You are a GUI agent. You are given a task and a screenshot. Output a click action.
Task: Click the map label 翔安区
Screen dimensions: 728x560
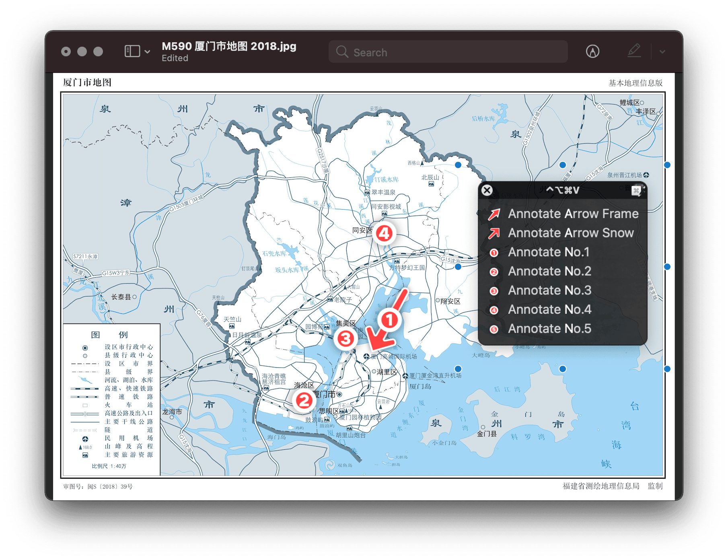[450, 301]
